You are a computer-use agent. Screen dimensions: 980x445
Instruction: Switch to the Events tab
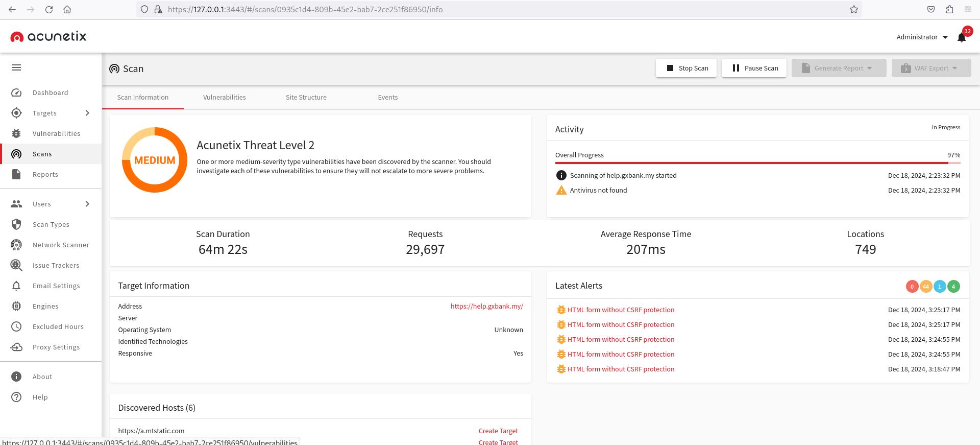388,97
